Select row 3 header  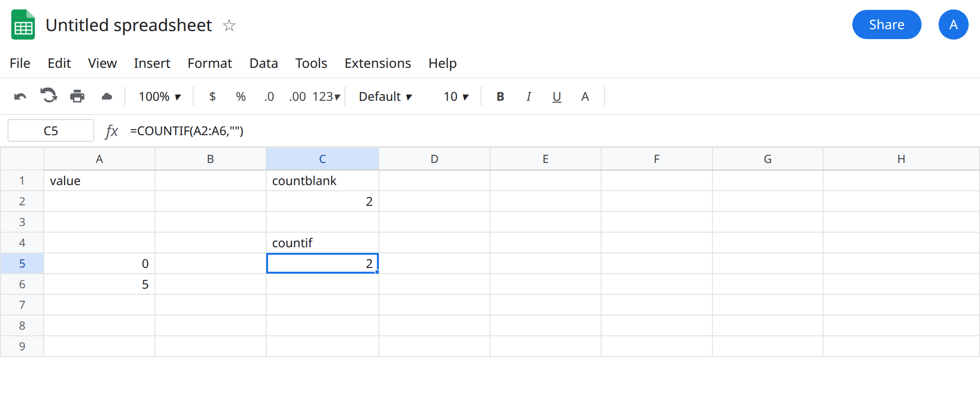(22, 222)
